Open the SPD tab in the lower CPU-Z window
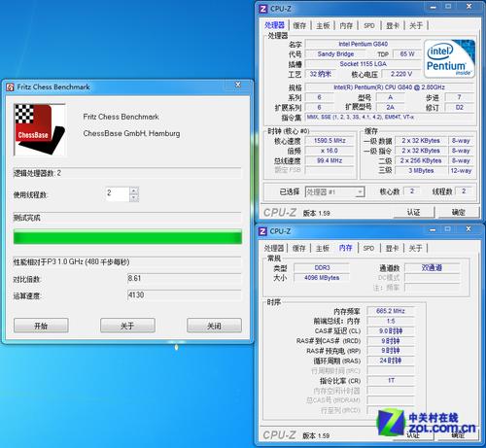Screen dimensions: 486x448 [x=368, y=248]
